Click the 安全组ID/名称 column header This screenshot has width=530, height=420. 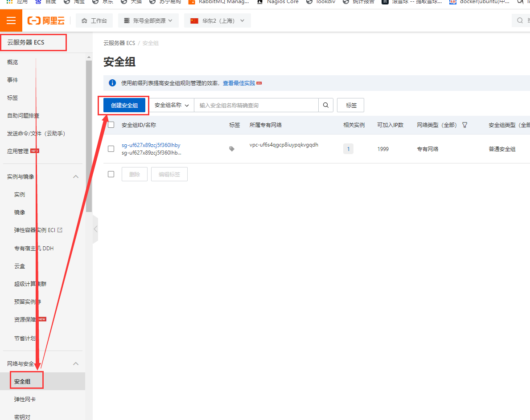click(139, 125)
